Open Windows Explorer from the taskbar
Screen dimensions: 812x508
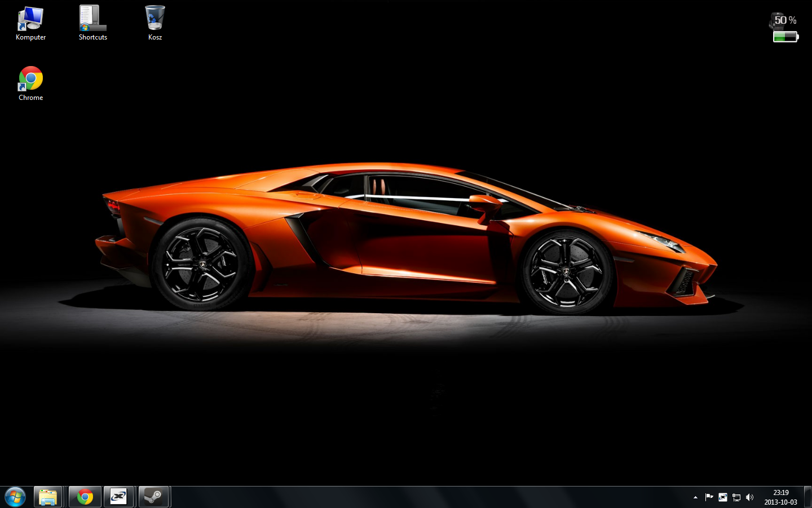pyautogui.click(x=48, y=497)
